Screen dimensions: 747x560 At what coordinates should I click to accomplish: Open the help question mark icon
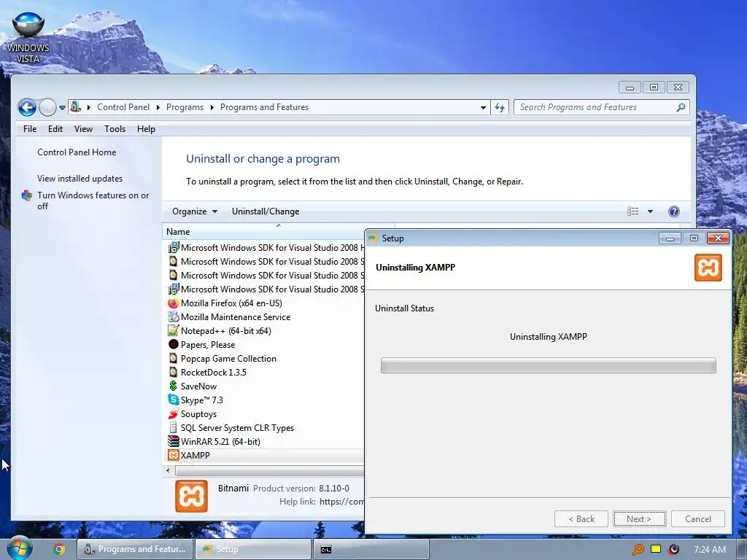673,211
